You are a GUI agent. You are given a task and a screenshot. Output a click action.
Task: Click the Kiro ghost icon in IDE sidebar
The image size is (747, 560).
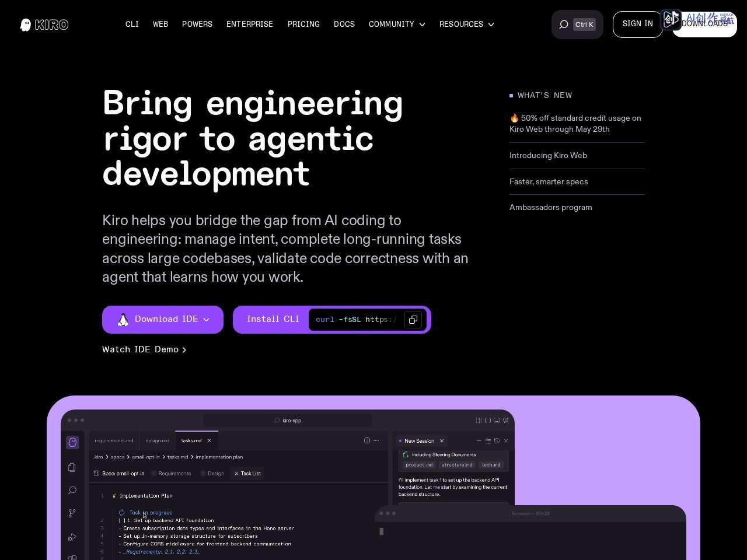[72, 442]
